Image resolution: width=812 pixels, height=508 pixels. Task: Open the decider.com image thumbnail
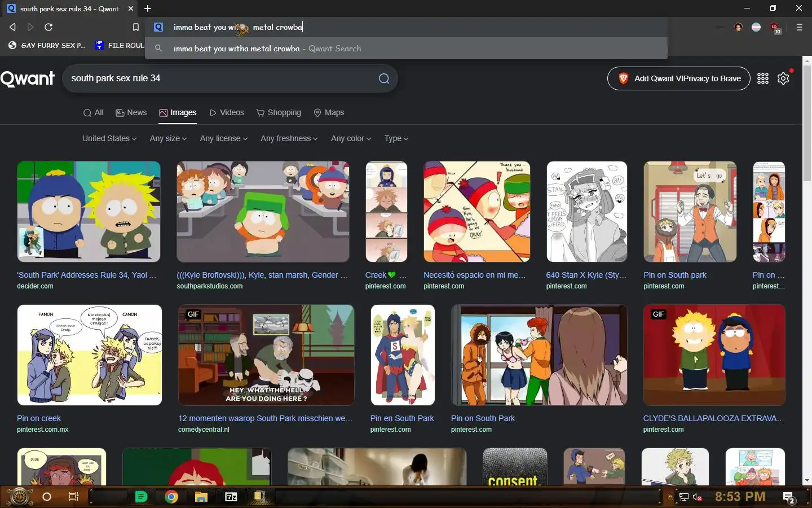click(89, 212)
